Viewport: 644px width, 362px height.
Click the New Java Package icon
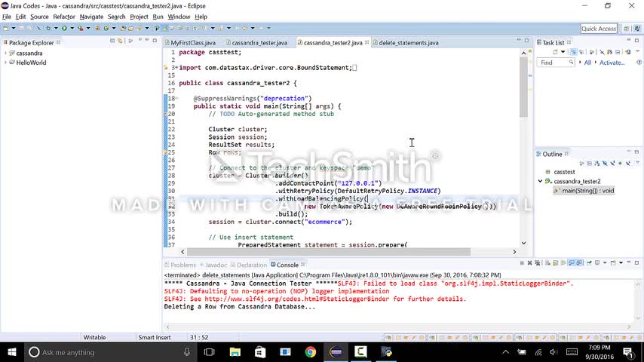tap(98, 28)
